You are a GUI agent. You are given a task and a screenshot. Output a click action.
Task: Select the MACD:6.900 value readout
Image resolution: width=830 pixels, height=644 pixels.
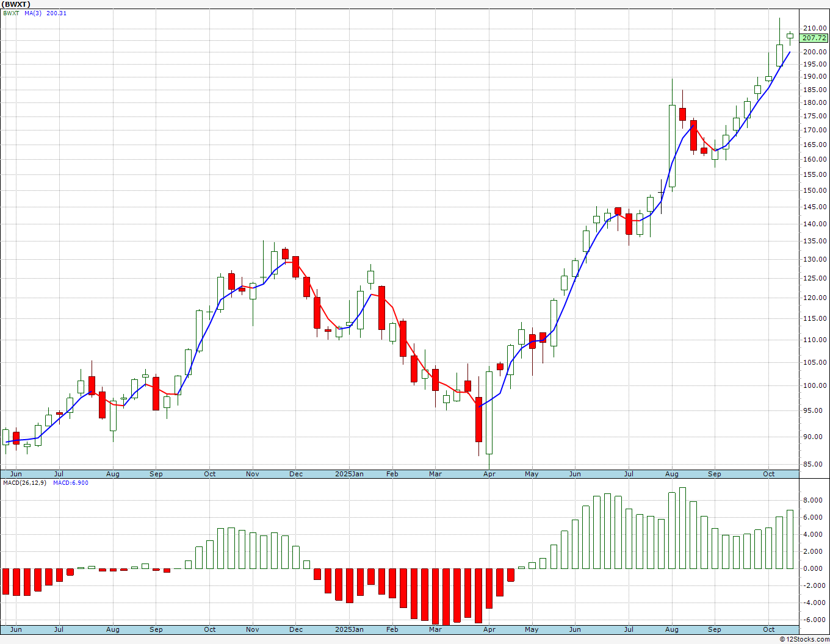pos(71,482)
